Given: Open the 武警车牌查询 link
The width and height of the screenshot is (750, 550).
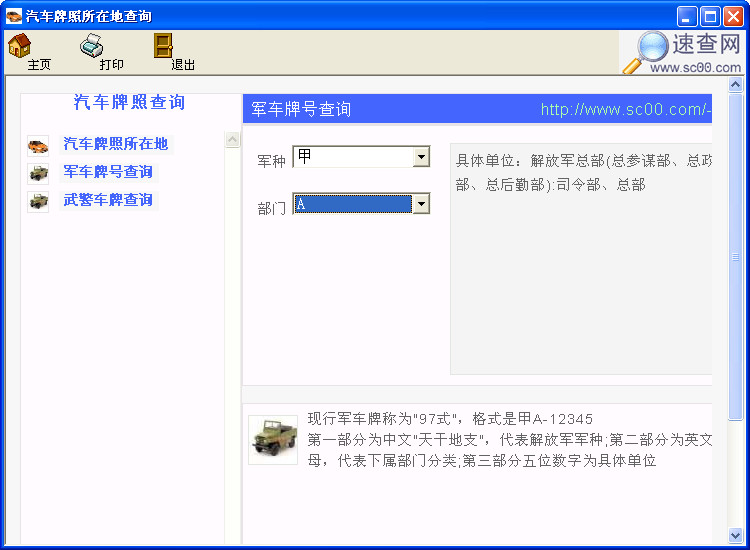Looking at the screenshot, I should [108, 200].
